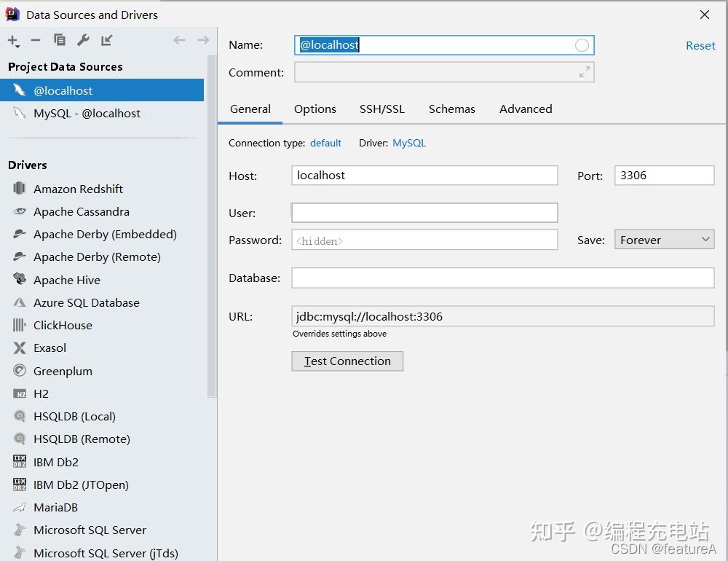Click the Back arrow in toolbar
728x561 pixels.
pos(179,41)
